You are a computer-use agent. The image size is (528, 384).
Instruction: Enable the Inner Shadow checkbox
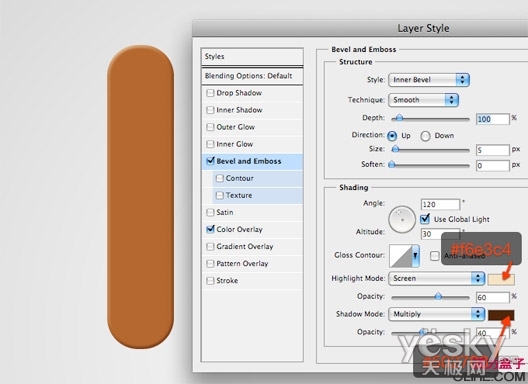pyautogui.click(x=210, y=110)
